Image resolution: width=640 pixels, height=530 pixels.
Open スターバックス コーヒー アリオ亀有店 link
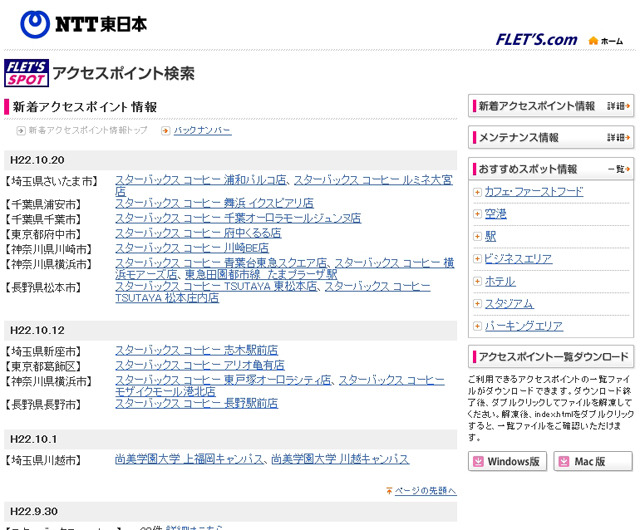pos(200,365)
